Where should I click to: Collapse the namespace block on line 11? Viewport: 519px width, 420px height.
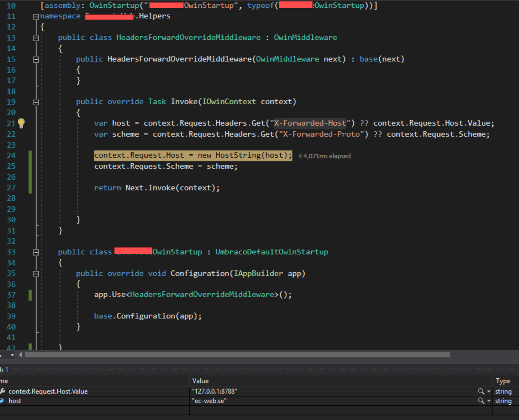point(36,17)
